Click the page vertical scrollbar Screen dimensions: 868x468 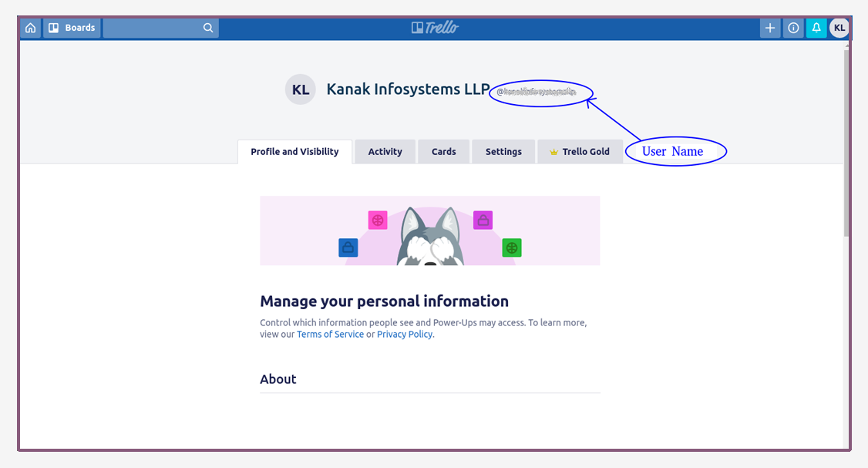click(846, 143)
